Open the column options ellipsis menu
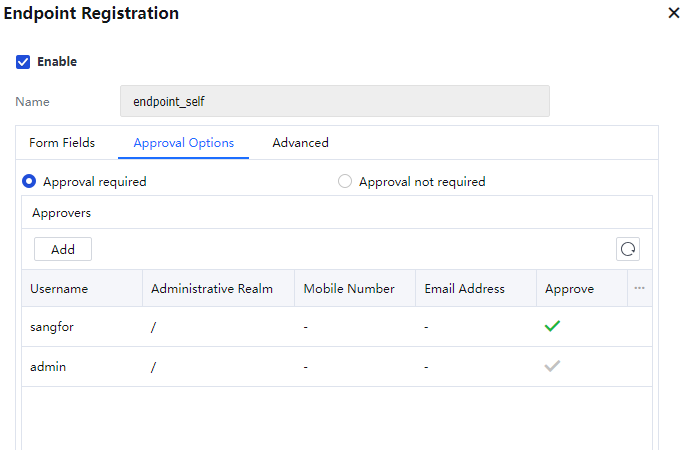The height and width of the screenshot is (450, 693). [639, 288]
